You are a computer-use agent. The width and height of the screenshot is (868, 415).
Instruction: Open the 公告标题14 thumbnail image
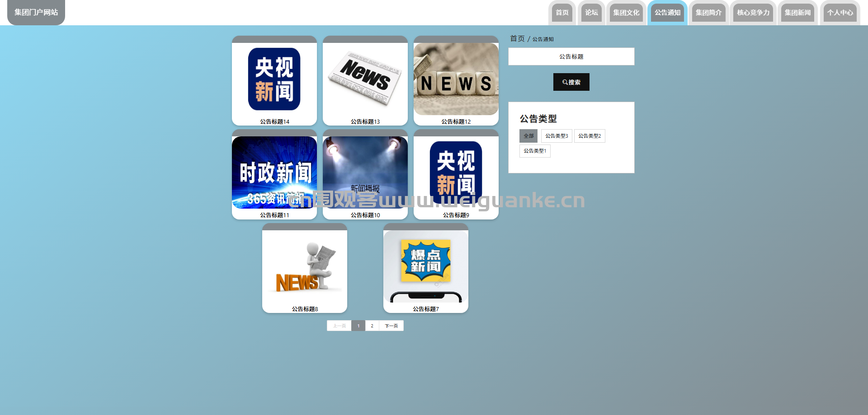274,79
